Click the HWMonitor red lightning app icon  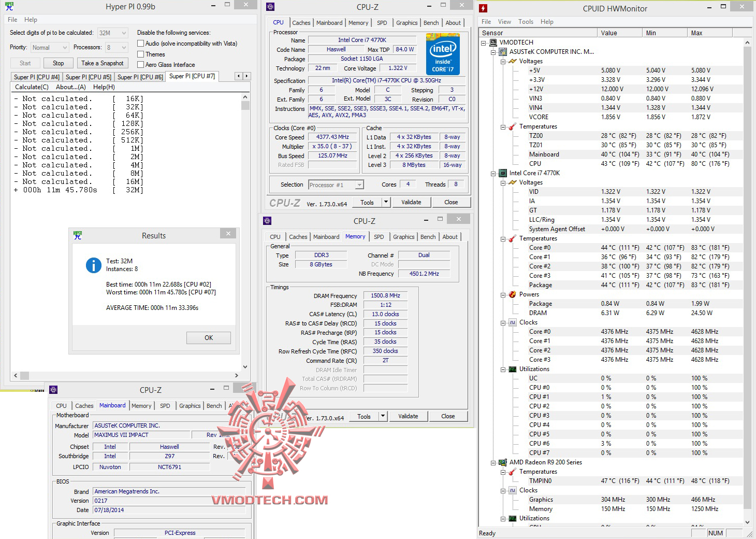pos(483,8)
